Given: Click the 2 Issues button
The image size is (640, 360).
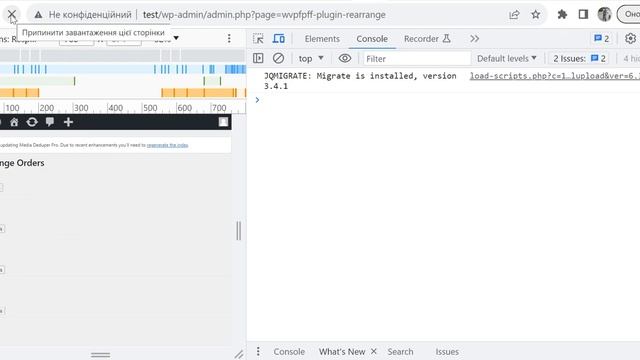Looking at the screenshot, I should point(579,58).
